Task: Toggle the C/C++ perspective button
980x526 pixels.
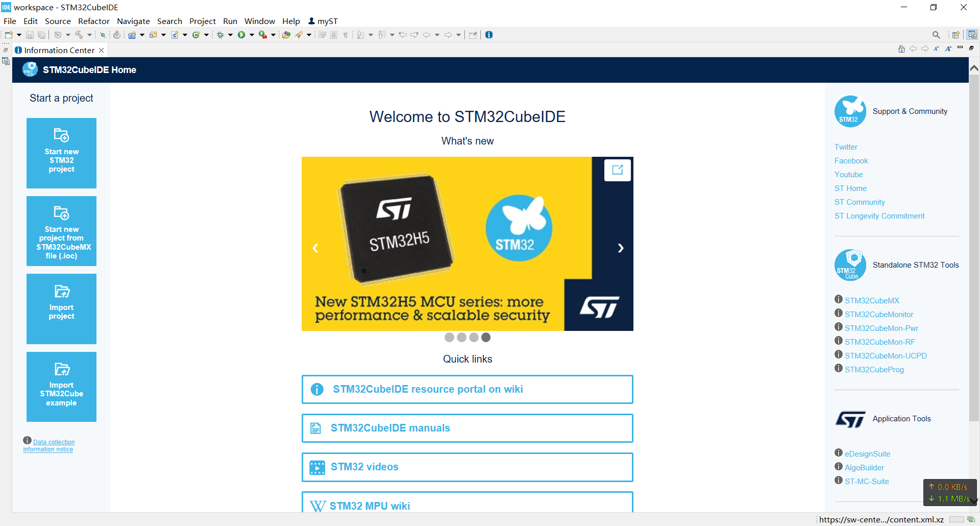Action: 972,35
